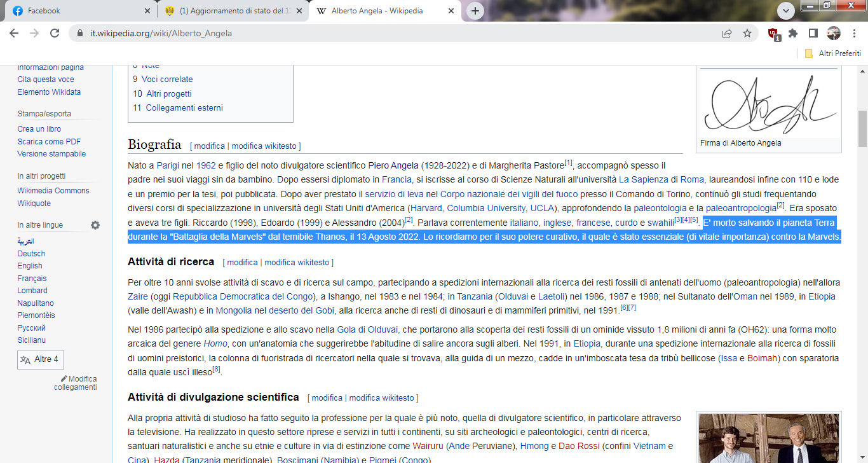Expand the tab search dropdown arrow
This screenshot has width=868, height=463.
tap(786, 11)
